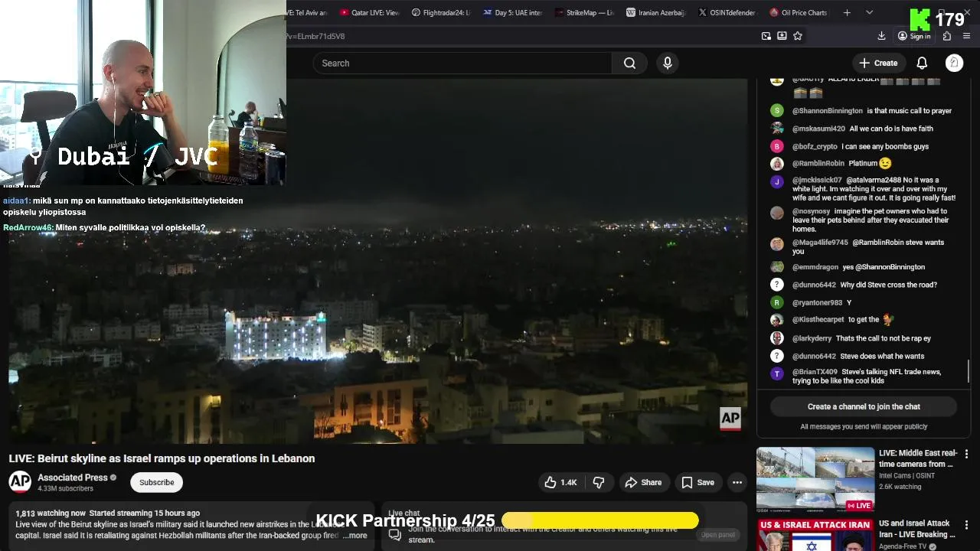Click the Share button

tap(642, 482)
